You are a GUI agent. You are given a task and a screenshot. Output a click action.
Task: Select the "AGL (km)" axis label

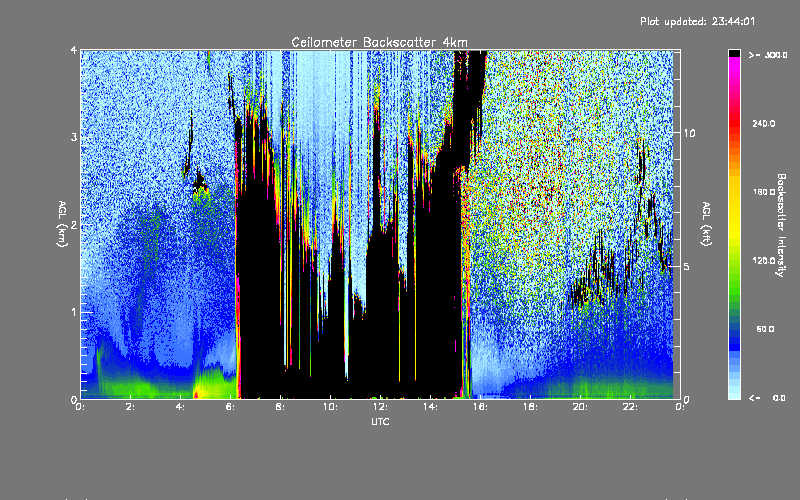click(x=62, y=224)
